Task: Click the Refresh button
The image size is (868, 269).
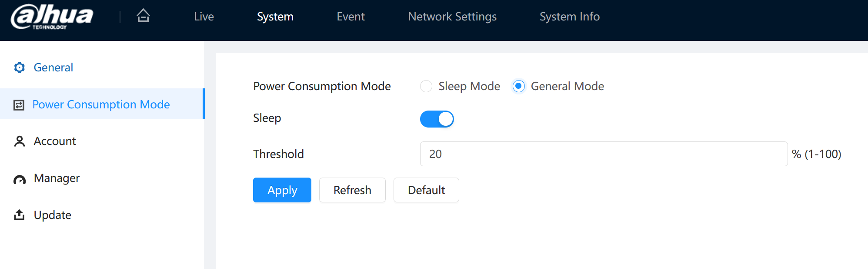Action: coord(352,190)
